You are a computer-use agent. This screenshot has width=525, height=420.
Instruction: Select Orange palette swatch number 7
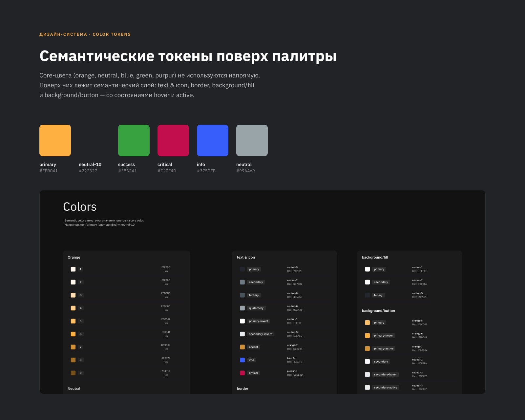73,347
